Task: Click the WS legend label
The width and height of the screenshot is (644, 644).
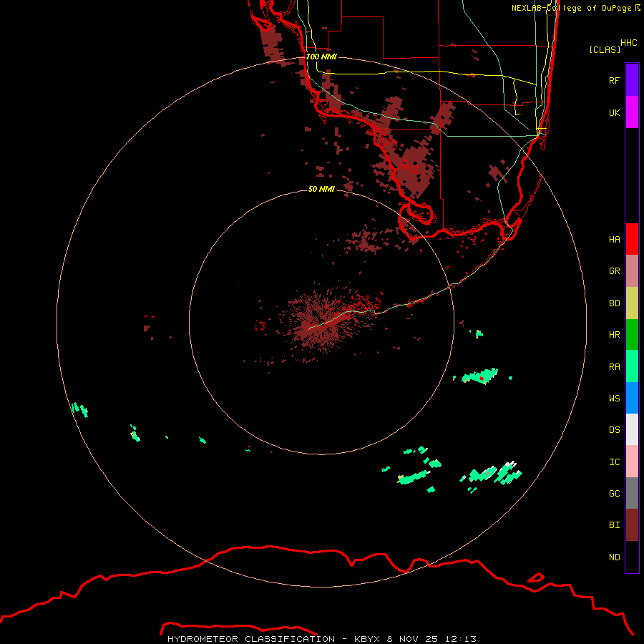Action: (x=614, y=399)
